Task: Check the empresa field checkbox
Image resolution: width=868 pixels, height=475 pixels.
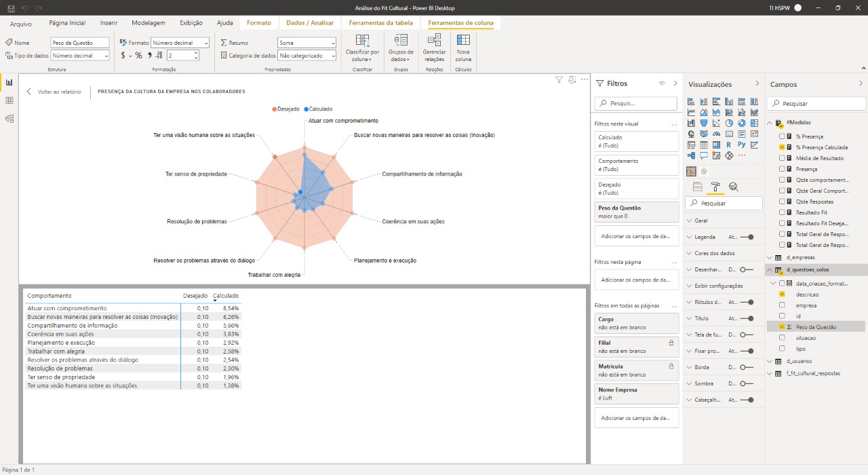Action: coord(782,305)
